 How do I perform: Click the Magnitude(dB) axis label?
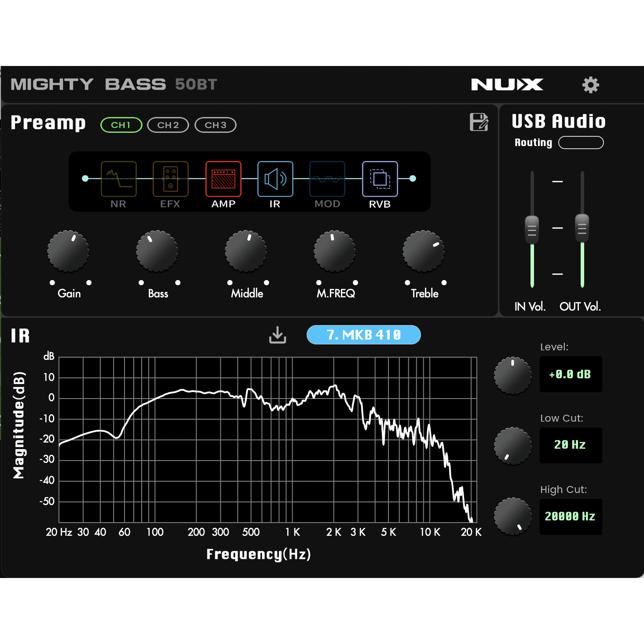point(19,425)
